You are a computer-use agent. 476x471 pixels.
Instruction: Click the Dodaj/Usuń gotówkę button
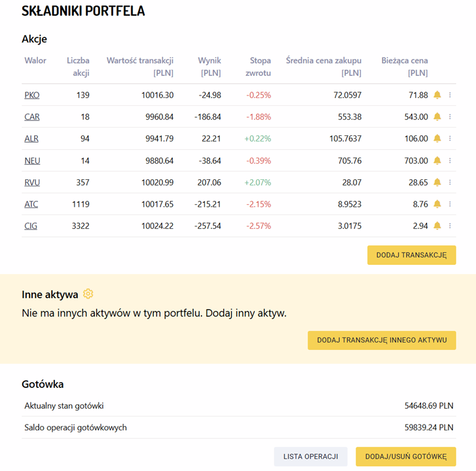tap(405, 457)
